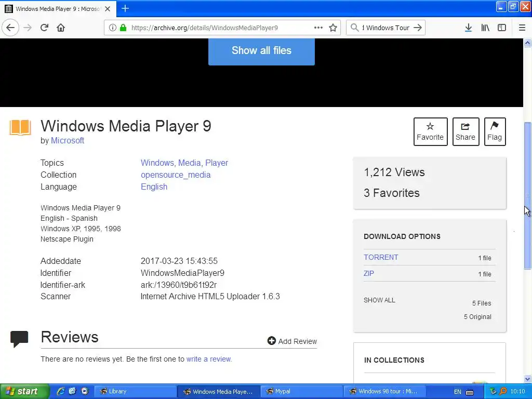Click the Add Review link
532x399 pixels.
coord(298,341)
